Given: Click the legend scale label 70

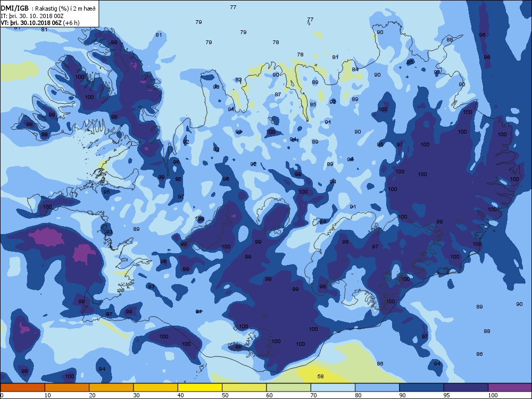Looking at the screenshot, I should click(x=313, y=395).
